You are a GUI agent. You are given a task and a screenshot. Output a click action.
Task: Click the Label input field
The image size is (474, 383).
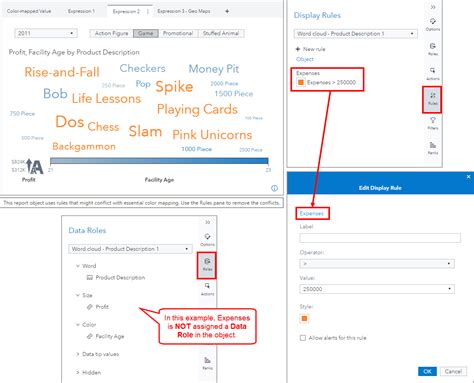[x=380, y=238]
